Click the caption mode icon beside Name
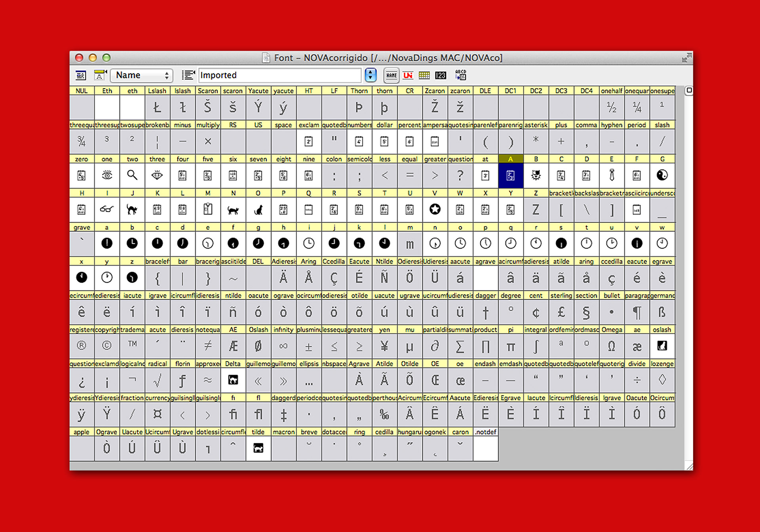The width and height of the screenshot is (760, 532). [100, 75]
